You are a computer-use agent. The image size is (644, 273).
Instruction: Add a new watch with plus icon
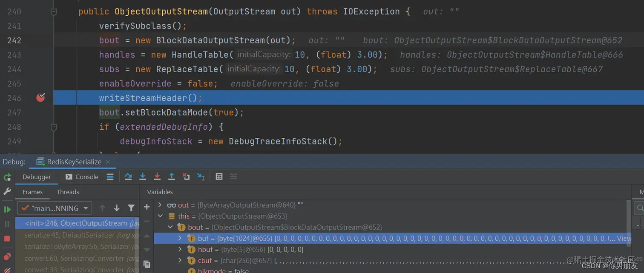tap(147, 207)
